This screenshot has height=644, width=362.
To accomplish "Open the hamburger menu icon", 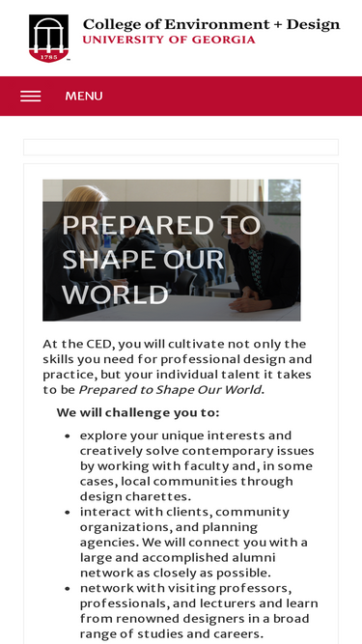I will 31,97.
